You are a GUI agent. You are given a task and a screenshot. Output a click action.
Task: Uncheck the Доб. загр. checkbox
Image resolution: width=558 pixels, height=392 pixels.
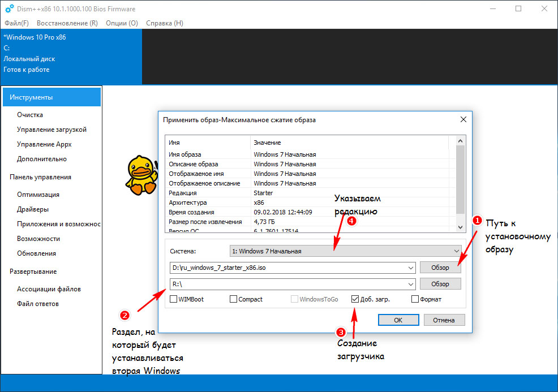(x=355, y=299)
